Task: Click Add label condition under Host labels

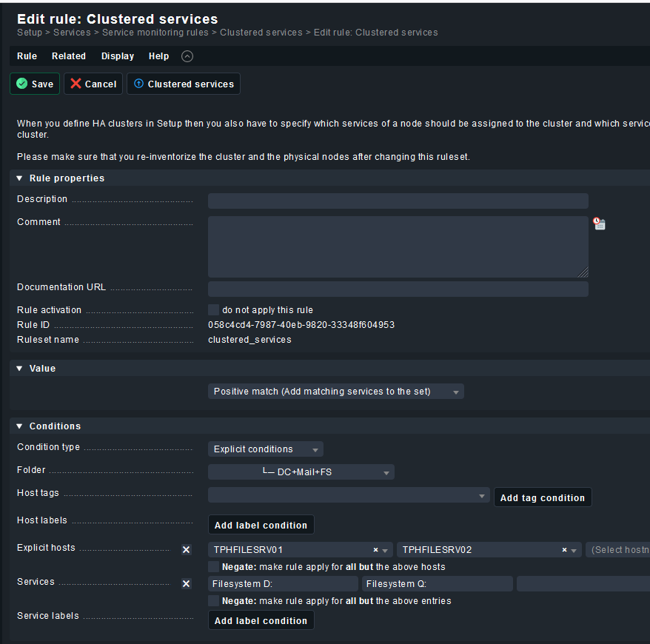Action: [261, 524]
